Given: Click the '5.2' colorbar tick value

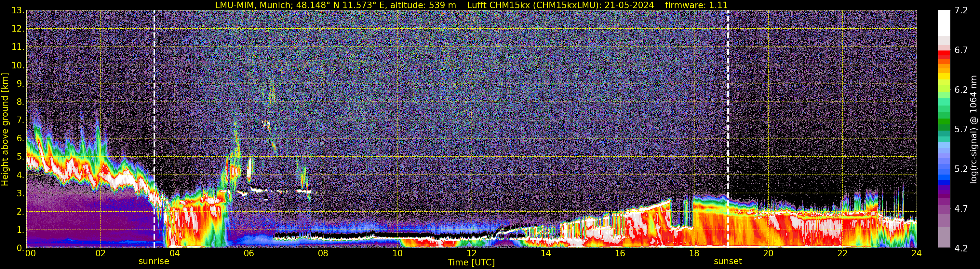Looking at the screenshot, I should point(961,169).
